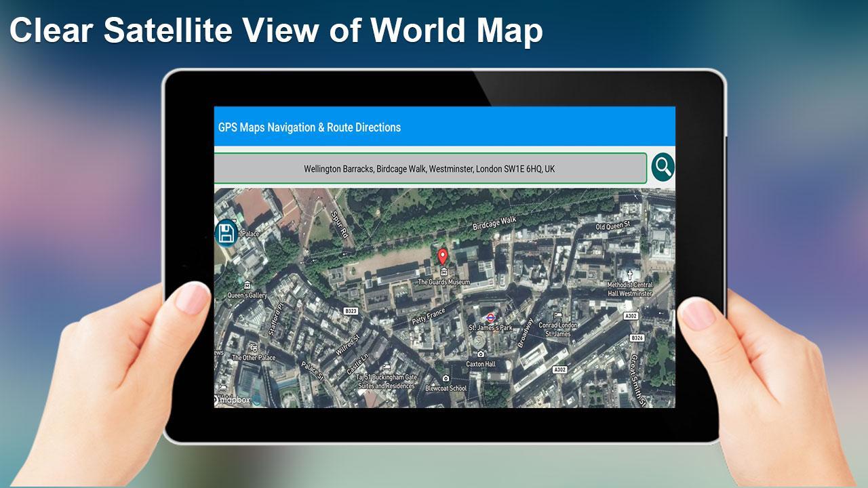Click the St. James's Park underground icon

click(490, 318)
